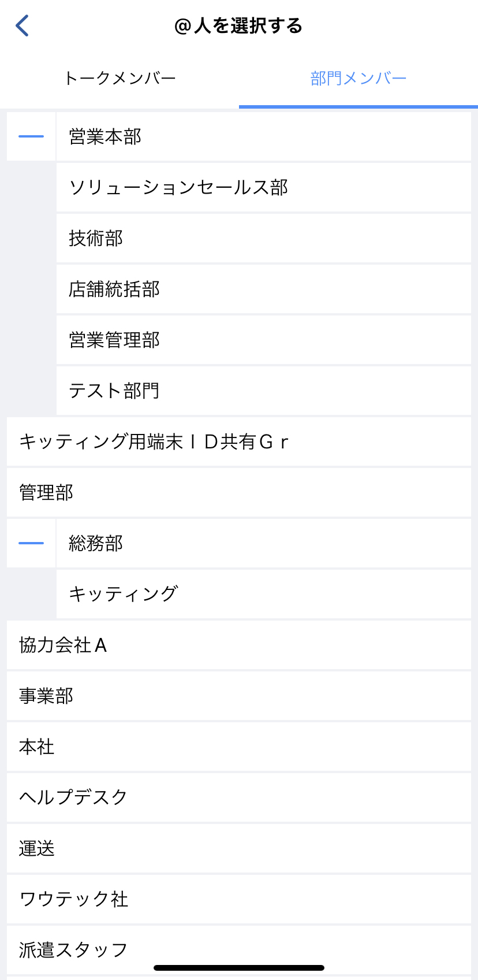The image size is (478, 980).
Task: Open the 営業管理部 entry
Action: (263, 340)
